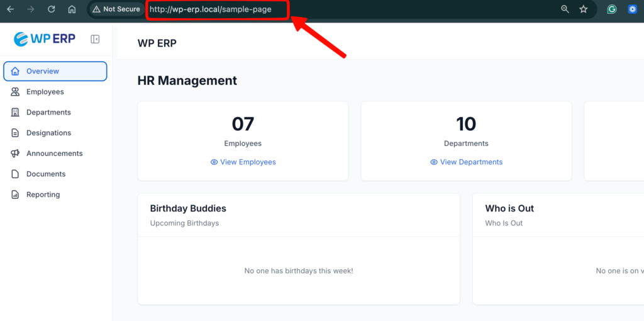The image size is (644, 321).
Task: Click the WP ERP logo
Action: [x=45, y=39]
